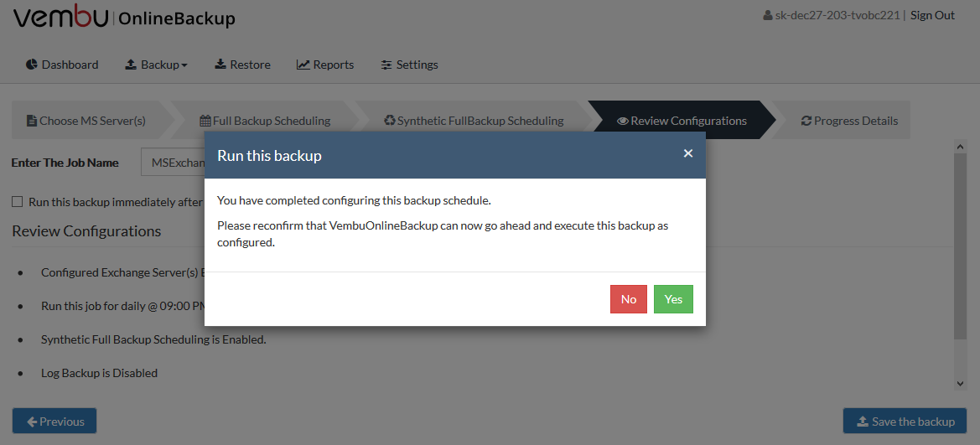Click the Restore download icon
This screenshot has height=445, width=980.
[220, 65]
